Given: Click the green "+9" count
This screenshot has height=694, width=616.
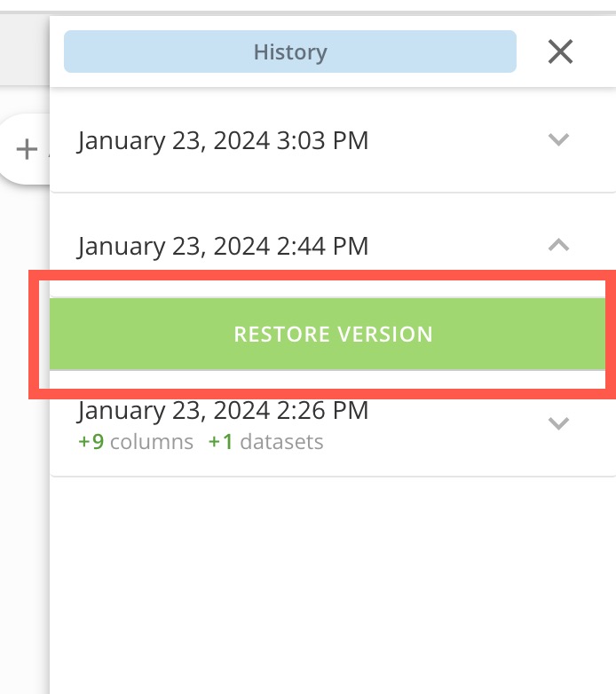Looking at the screenshot, I should click(91, 442).
